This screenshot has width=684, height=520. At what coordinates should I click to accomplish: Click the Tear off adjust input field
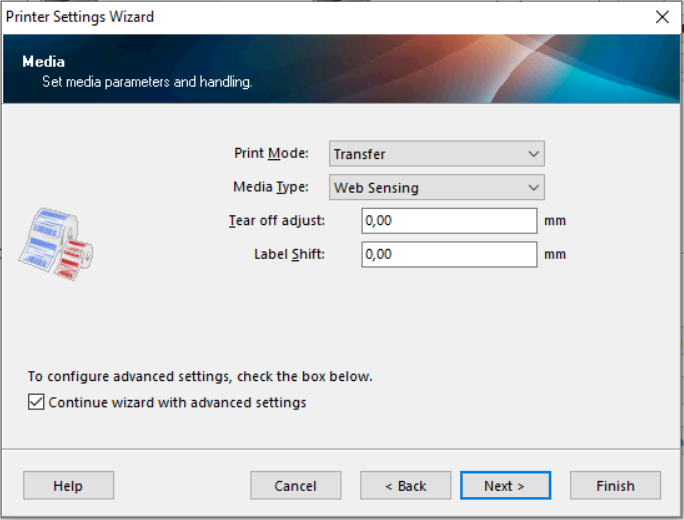click(x=449, y=220)
